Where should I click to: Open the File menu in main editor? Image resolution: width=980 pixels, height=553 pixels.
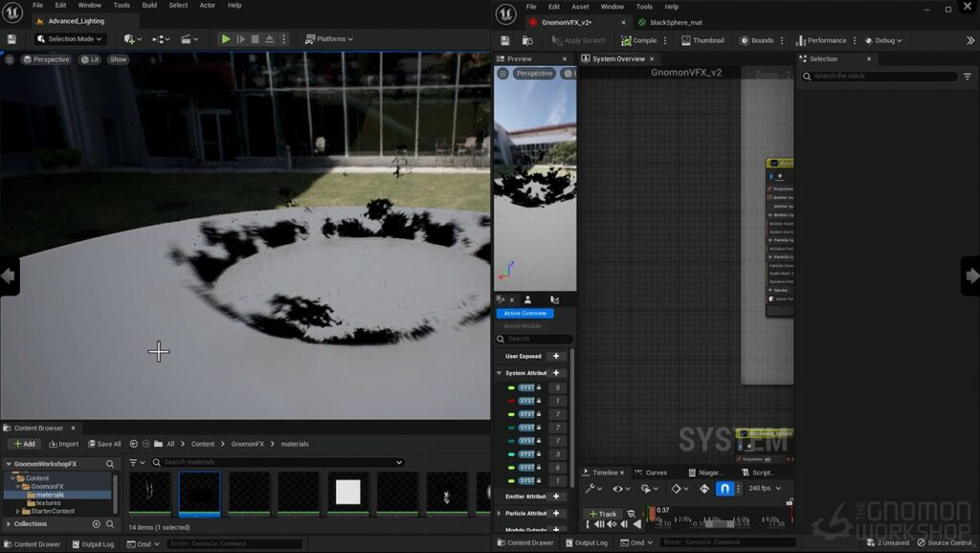(x=37, y=5)
